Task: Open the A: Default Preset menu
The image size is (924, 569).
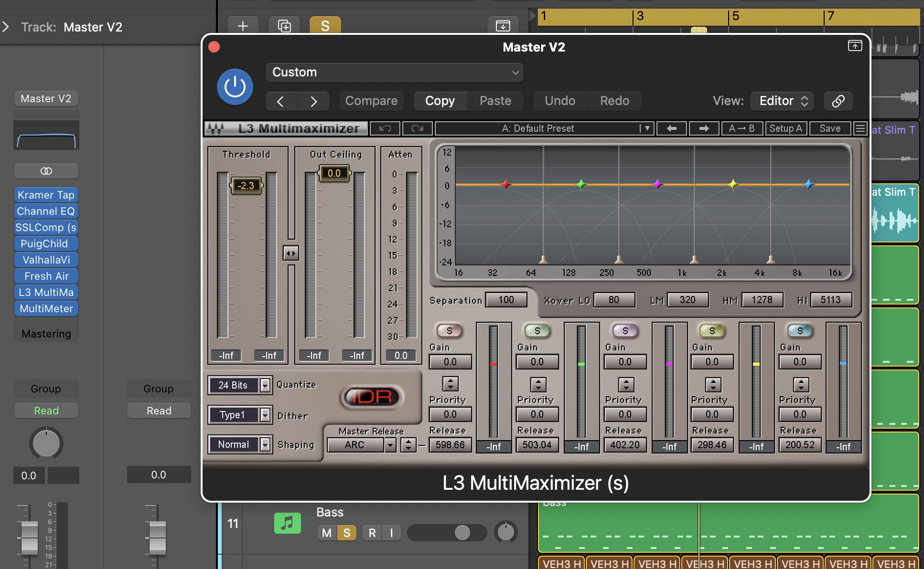Action: (x=544, y=128)
